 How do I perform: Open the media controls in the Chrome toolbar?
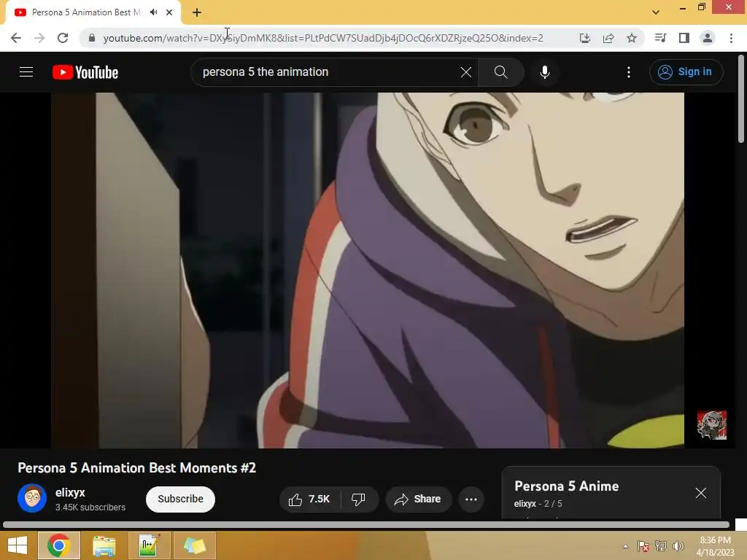pos(660,38)
